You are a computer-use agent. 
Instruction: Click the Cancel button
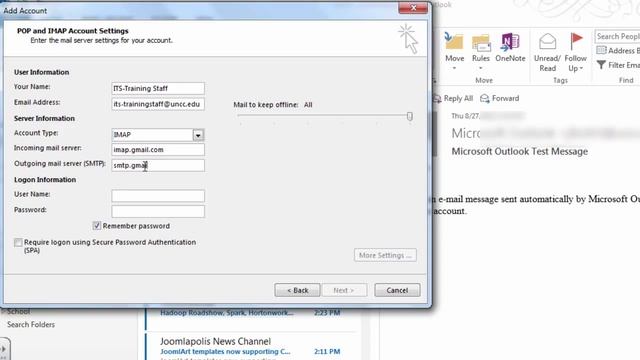[x=397, y=290]
